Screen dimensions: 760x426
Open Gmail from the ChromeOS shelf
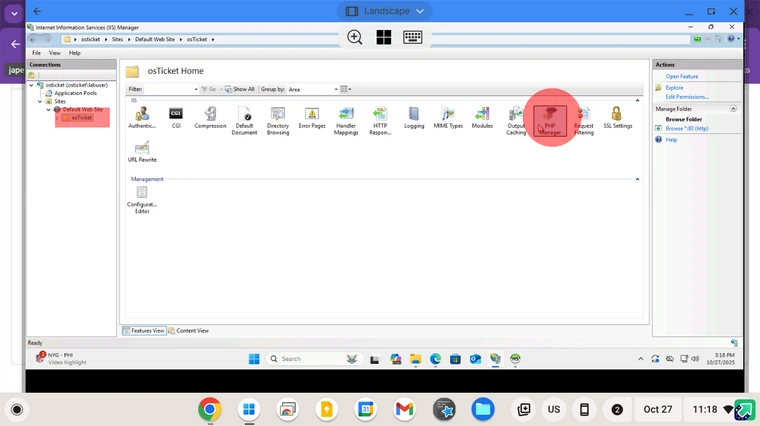click(405, 410)
